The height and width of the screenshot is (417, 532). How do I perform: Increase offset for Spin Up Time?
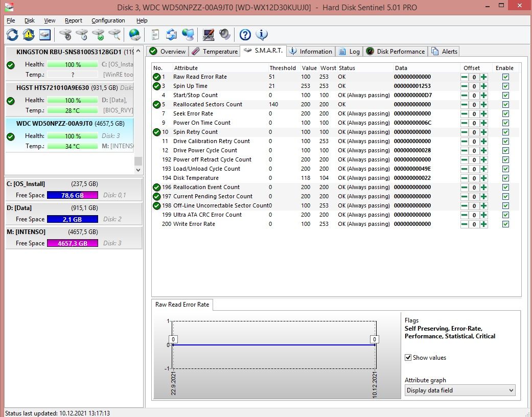483,86
